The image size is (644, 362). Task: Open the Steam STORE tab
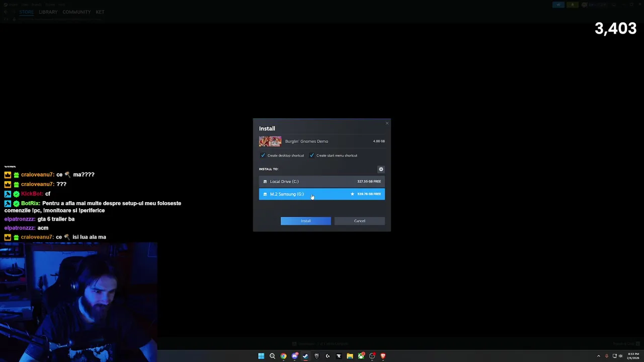click(x=26, y=12)
